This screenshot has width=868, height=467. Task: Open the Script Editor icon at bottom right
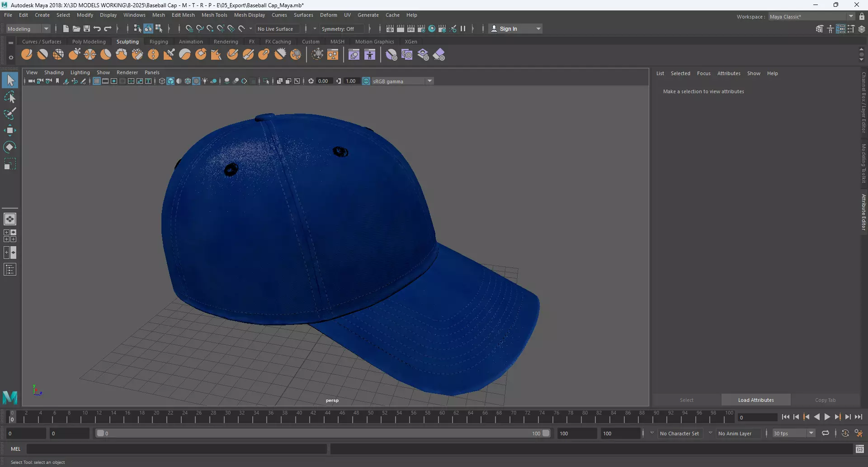pos(860,449)
